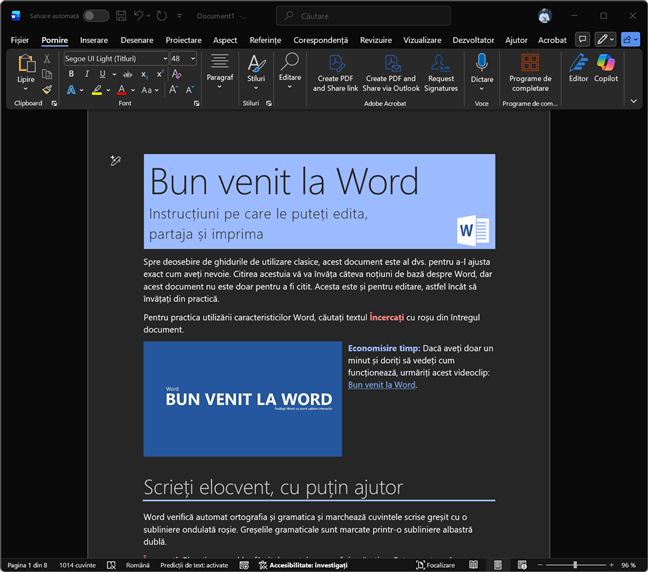Screen dimensions: 648x572
Task: Apply text effects with the blue A
Action: (x=71, y=90)
